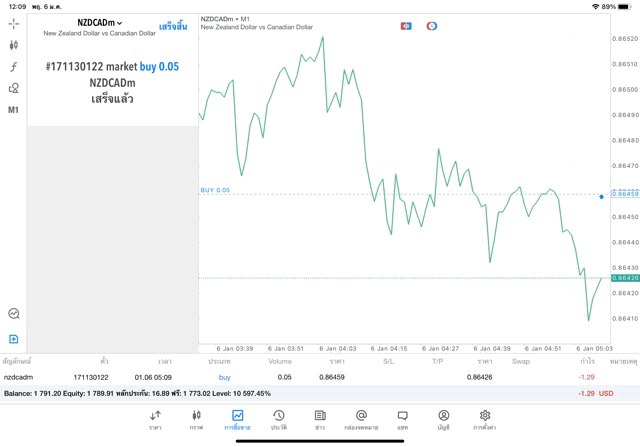Open the ข่าว news tab
The height and width of the screenshot is (447, 640).
(x=320, y=420)
